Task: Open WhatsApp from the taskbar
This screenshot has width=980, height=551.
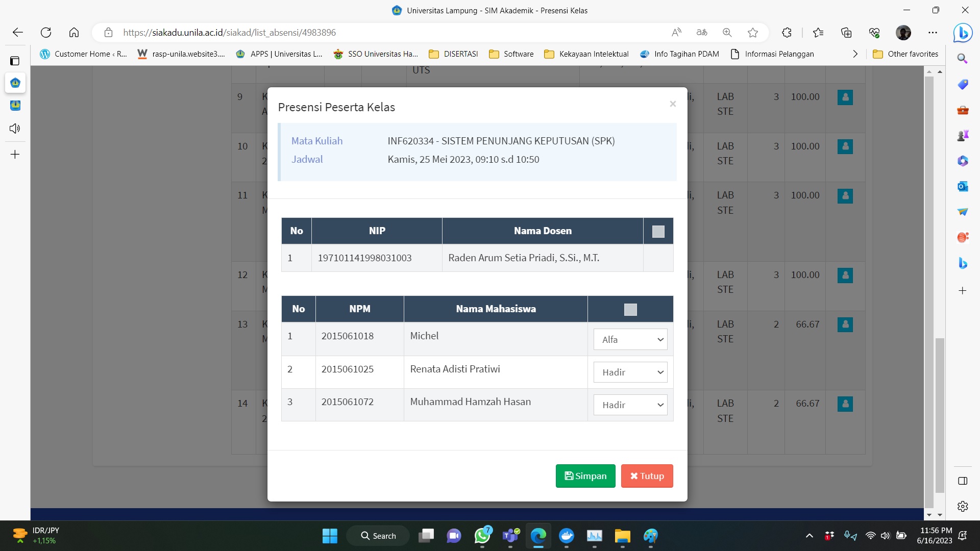Action: pos(482,536)
